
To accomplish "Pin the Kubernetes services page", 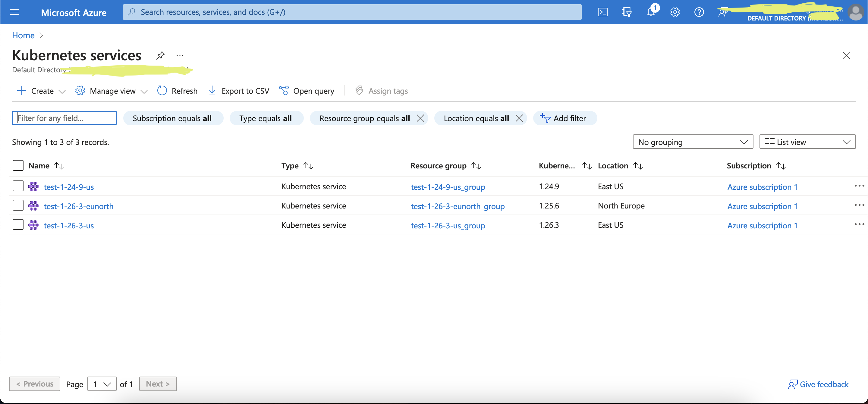I will tap(160, 55).
